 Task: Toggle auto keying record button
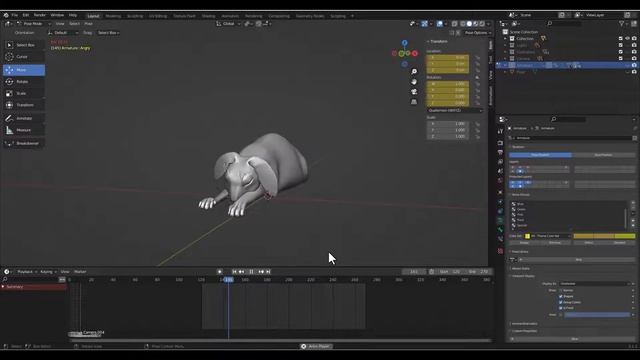coord(220,272)
